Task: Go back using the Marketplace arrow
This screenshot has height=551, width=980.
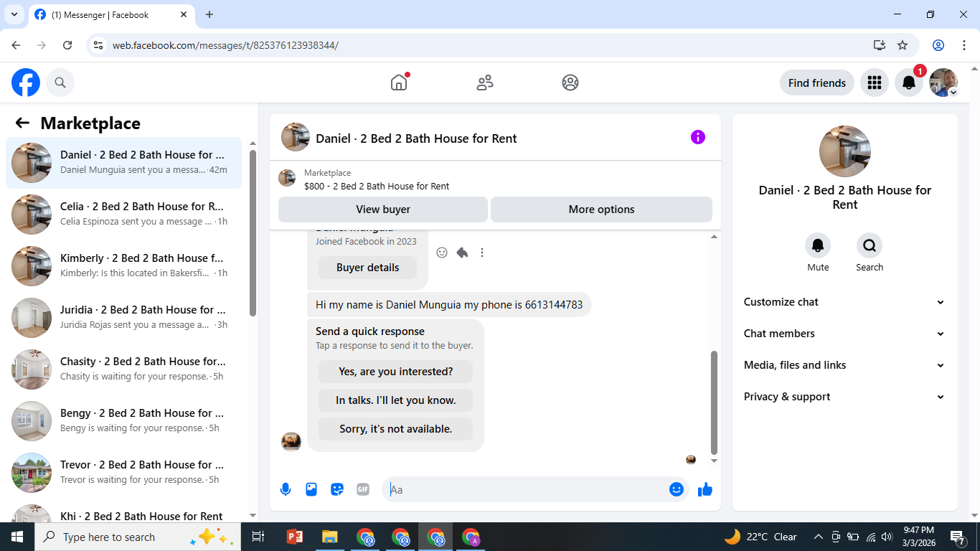Action: tap(22, 123)
